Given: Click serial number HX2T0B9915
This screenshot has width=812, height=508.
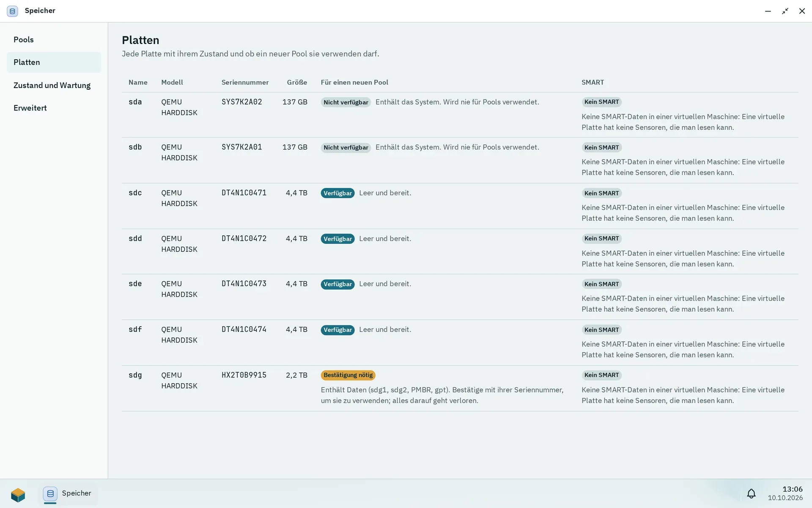Looking at the screenshot, I should [244, 375].
